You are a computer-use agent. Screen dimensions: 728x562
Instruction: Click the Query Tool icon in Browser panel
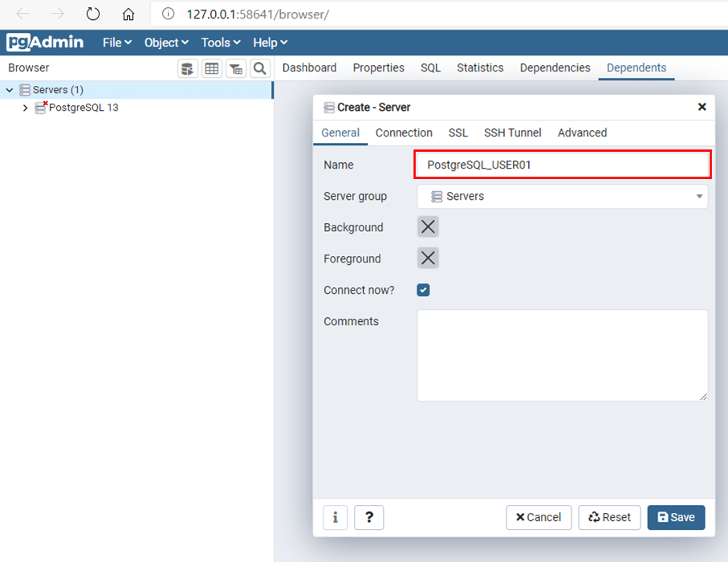188,68
